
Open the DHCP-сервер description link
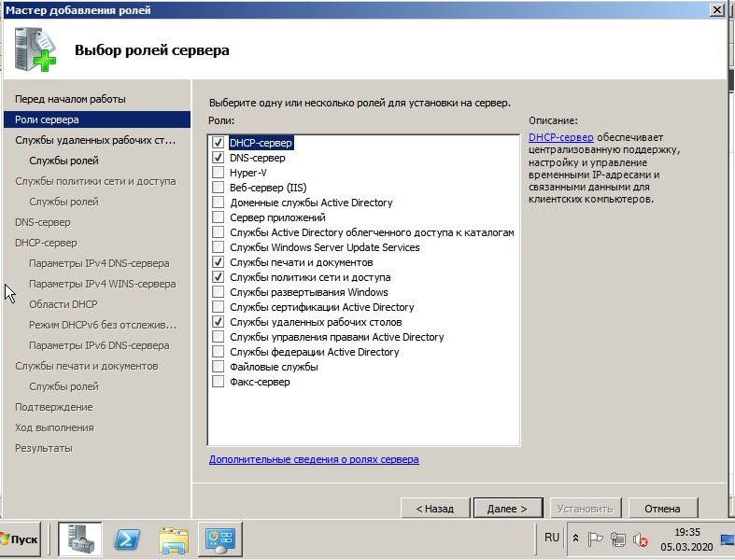point(561,137)
